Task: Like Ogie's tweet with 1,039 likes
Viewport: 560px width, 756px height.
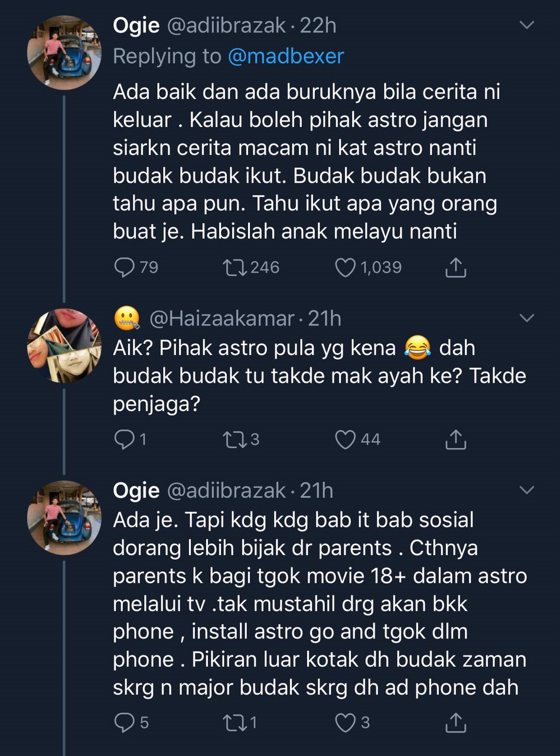Action: 346,268
